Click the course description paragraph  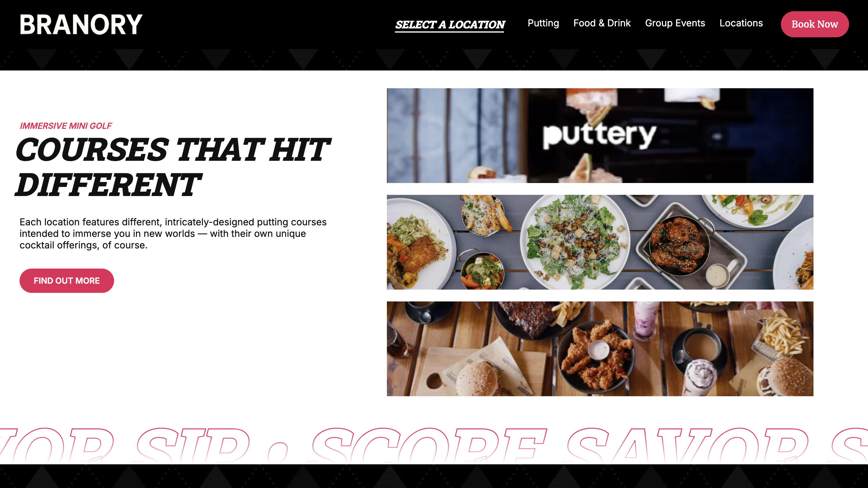click(x=173, y=233)
